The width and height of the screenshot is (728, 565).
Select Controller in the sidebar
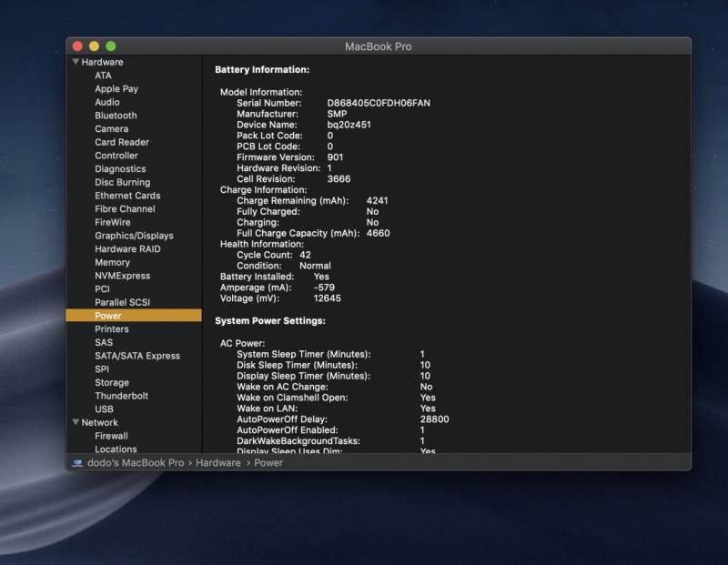pos(116,156)
